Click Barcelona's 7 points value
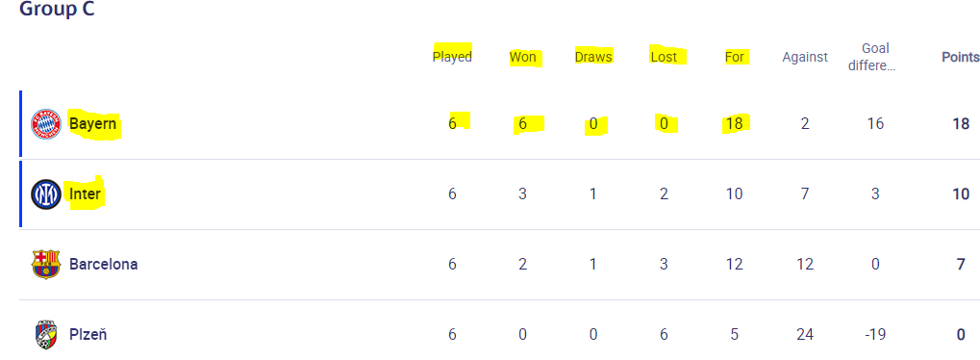980x360 pixels. pos(961,264)
